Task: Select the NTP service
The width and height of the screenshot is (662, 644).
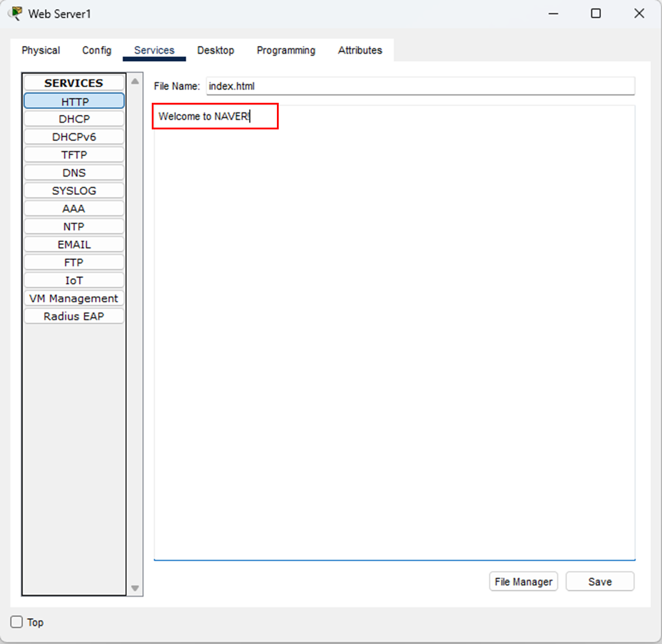Action: [74, 227]
